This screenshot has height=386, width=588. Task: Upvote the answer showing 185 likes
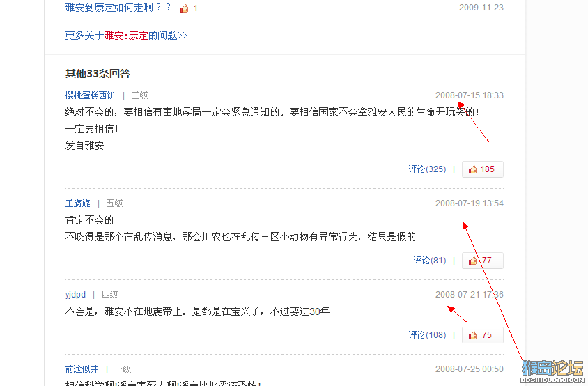pos(483,169)
